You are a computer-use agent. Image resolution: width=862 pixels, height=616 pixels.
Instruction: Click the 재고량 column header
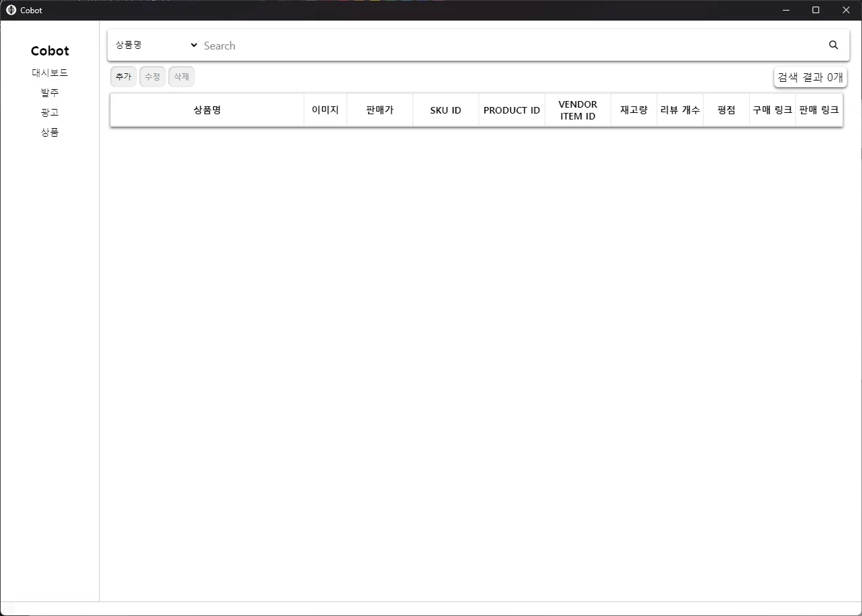click(634, 110)
